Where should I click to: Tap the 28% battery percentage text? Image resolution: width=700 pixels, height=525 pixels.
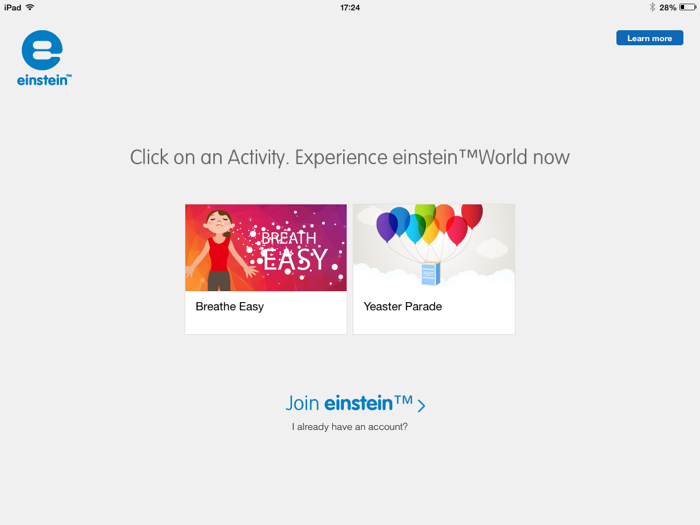coord(667,8)
